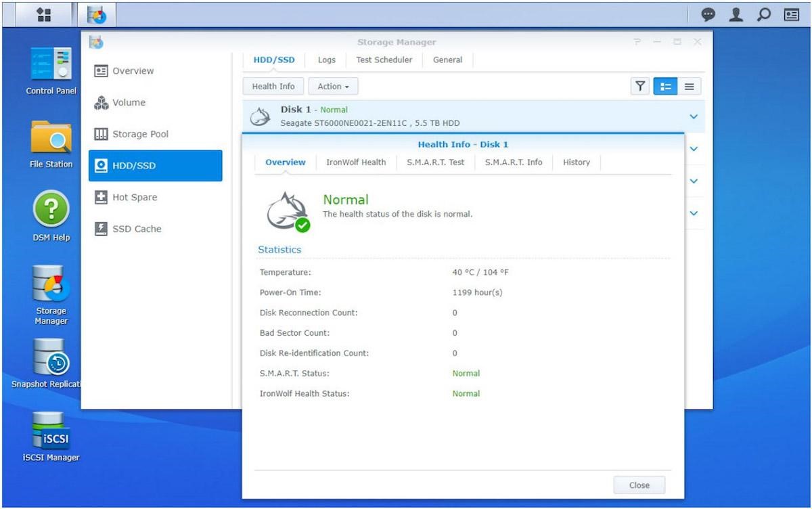Screen dimensions: 812x509
Task: Click the notifications chat bubble icon
Action: (708, 14)
